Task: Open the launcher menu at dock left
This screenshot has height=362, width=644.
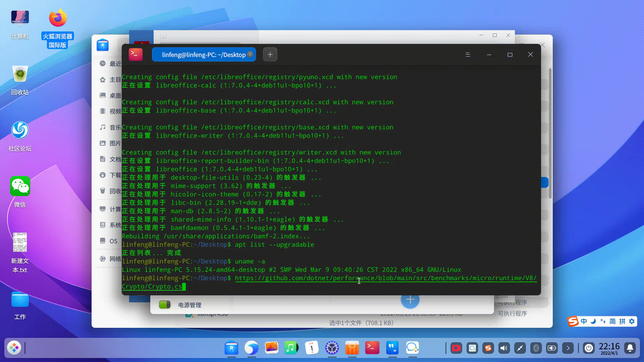Action: pos(14,348)
